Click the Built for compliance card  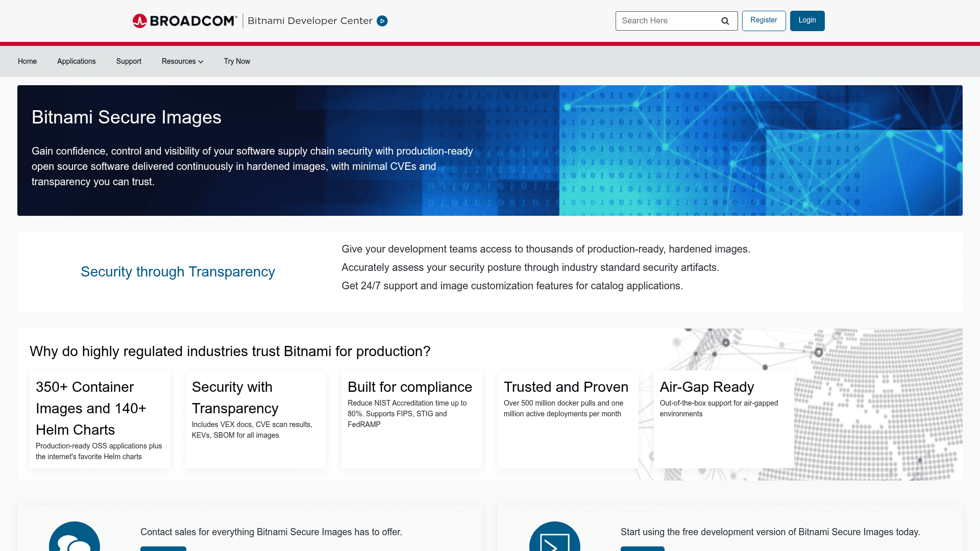412,419
